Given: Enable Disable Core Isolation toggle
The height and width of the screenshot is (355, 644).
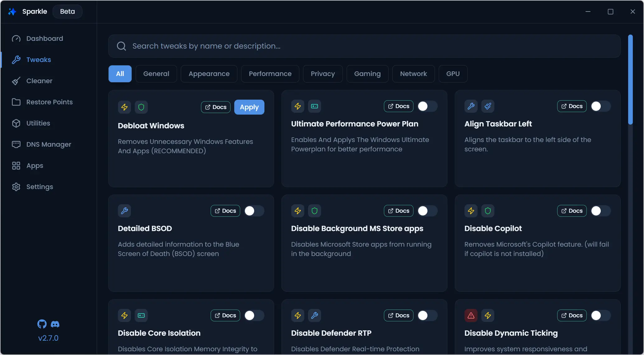Looking at the screenshot, I should point(254,315).
